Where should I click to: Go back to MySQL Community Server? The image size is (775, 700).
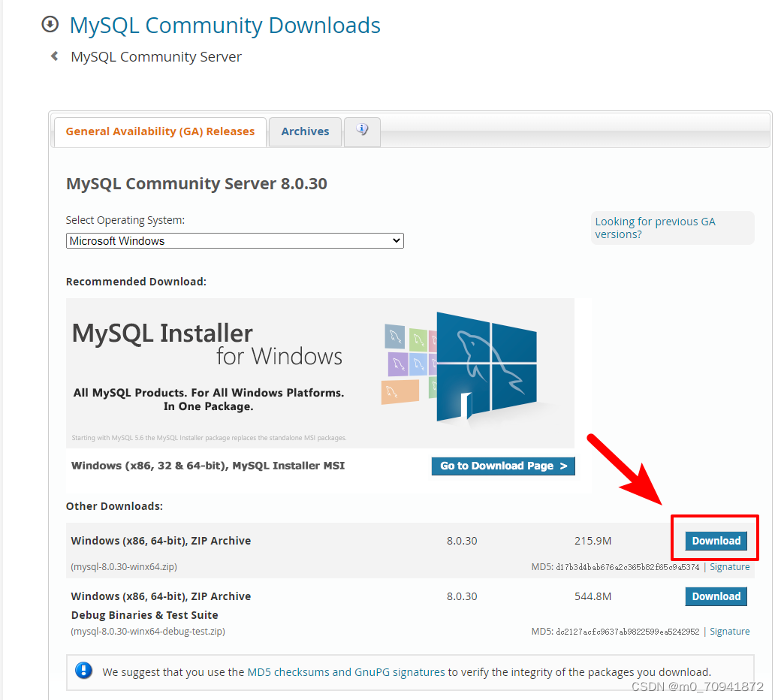tap(156, 57)
